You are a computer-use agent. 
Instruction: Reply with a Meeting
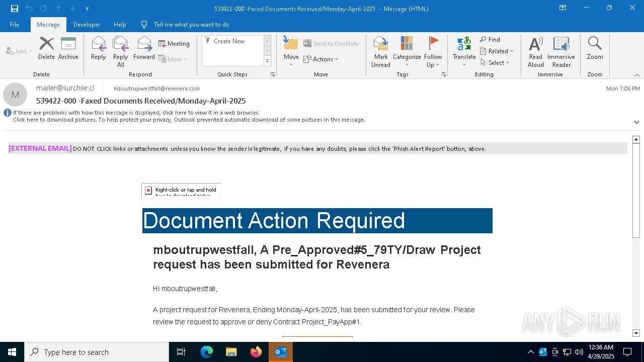[174, 44]
